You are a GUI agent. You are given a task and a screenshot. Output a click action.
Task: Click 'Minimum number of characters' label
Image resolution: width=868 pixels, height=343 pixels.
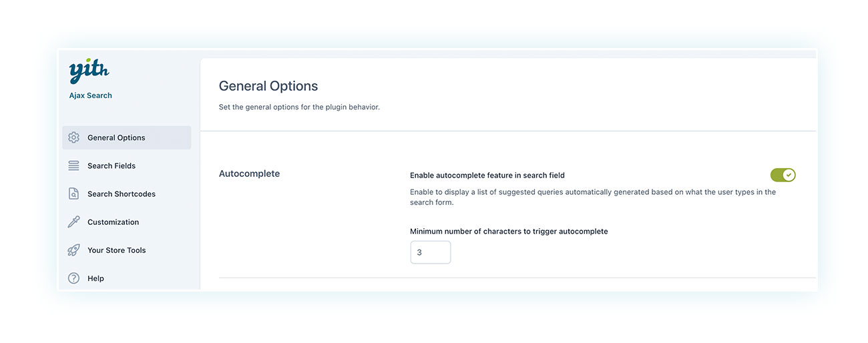click(509, 232)
